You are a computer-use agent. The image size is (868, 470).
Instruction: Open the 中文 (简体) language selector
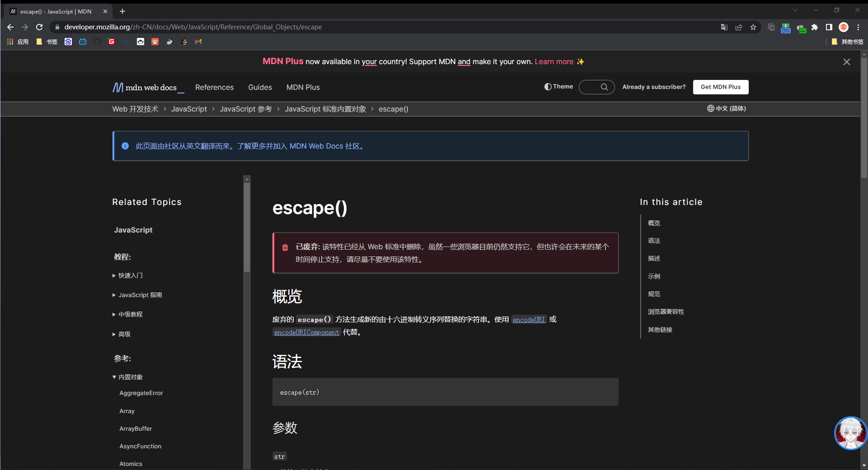727,108
